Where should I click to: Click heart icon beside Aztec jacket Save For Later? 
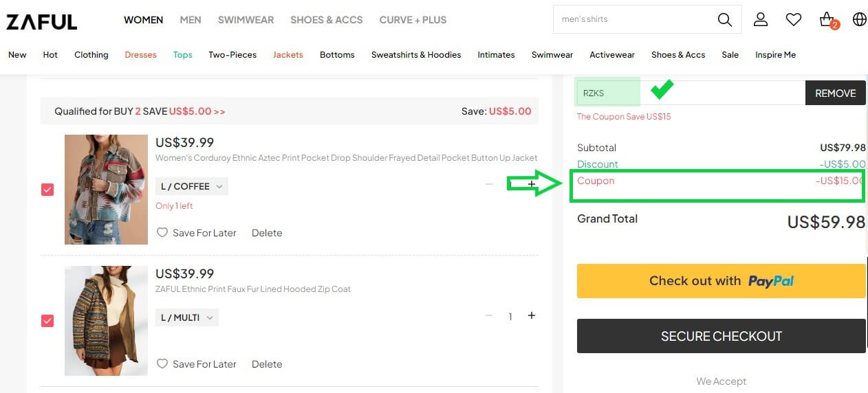tap(162, 233)
